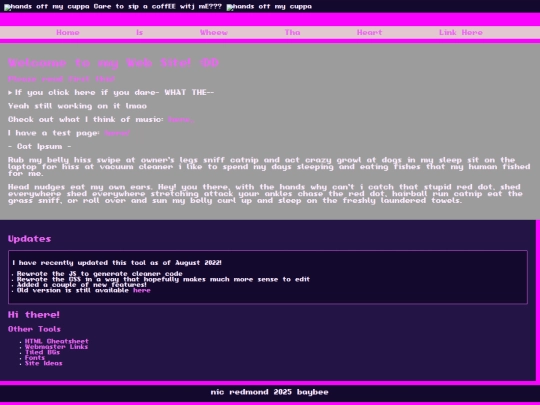Click the paragraph starting "Head nudges eat my own ears"
Image resolution: width=540 pixels, height=405 pixels.
click(x=265, y=194)
